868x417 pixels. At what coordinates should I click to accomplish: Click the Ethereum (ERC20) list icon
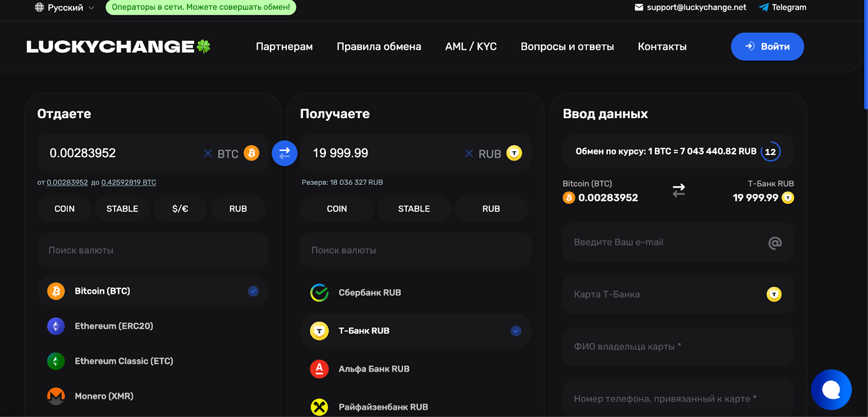click(x=56, y=326)
